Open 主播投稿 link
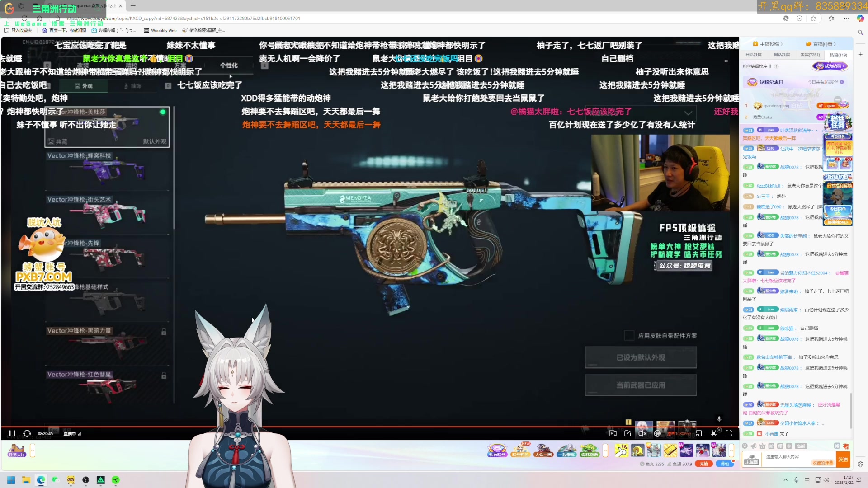This screenshot has width=868, height=488. (x=768, y=44)
